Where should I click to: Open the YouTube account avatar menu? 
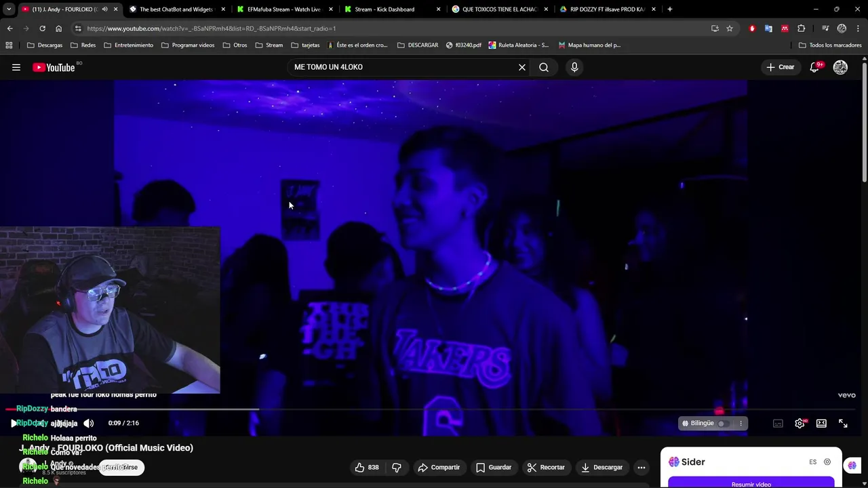point(840,67)
